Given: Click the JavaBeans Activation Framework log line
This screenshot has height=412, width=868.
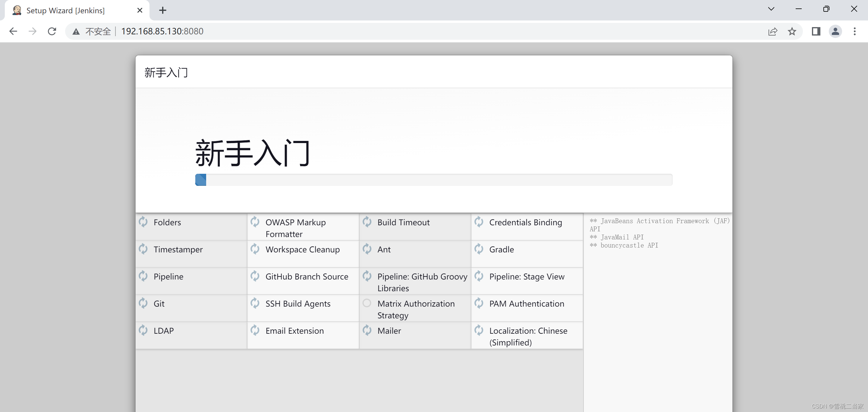Looking at the screenshot, I should (x=659, y=225).
